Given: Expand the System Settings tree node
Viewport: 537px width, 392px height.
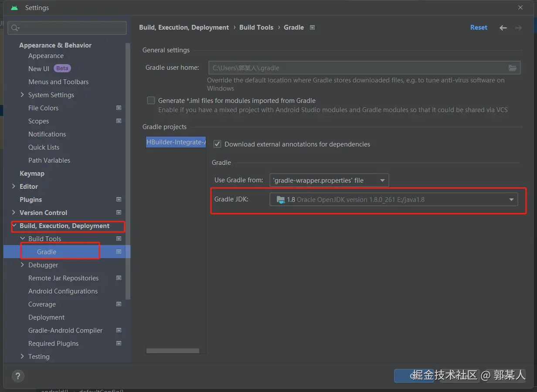Looking at the screenshot, I should pyautogui.click(x=23, y=95).
